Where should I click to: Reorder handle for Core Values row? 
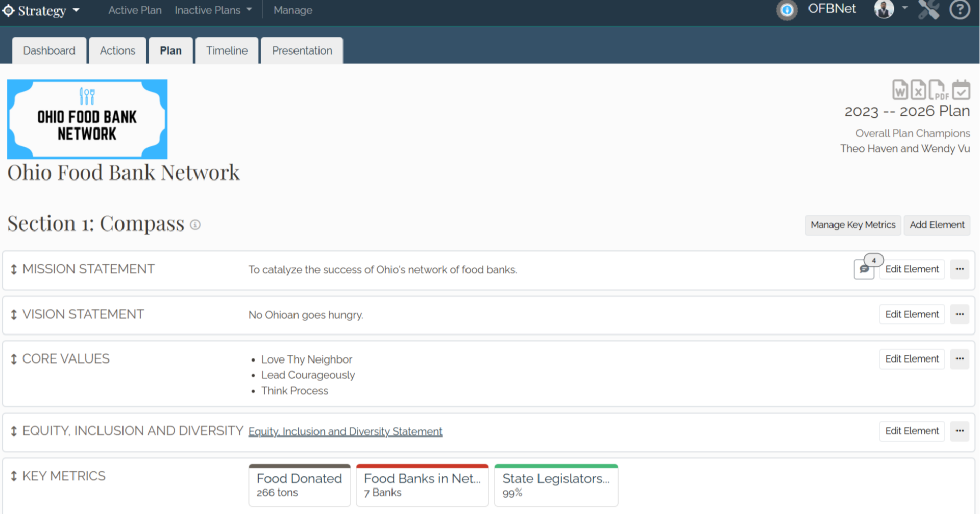[14, 359]
